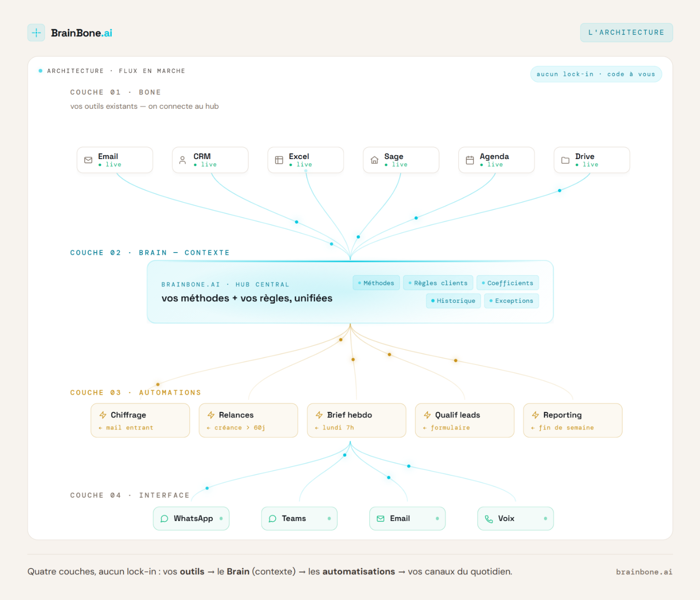Click the aucun lock-in pill
This screenshot has width=700, height=600.
coord(596,74)
